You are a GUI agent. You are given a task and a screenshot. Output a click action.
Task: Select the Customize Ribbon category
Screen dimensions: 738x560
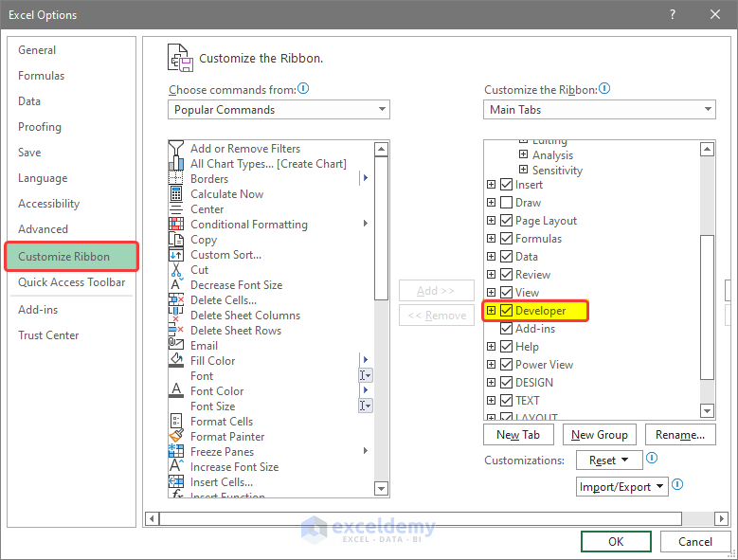[72, 257]
